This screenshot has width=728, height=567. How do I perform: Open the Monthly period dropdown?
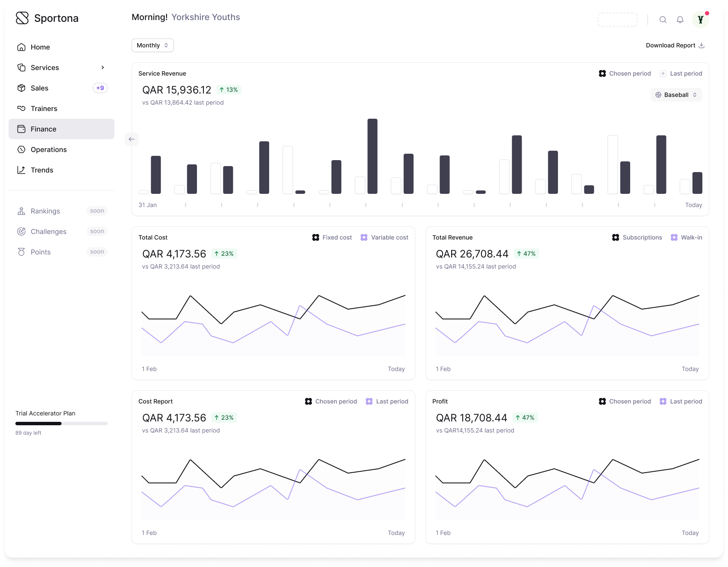[153, 45]
